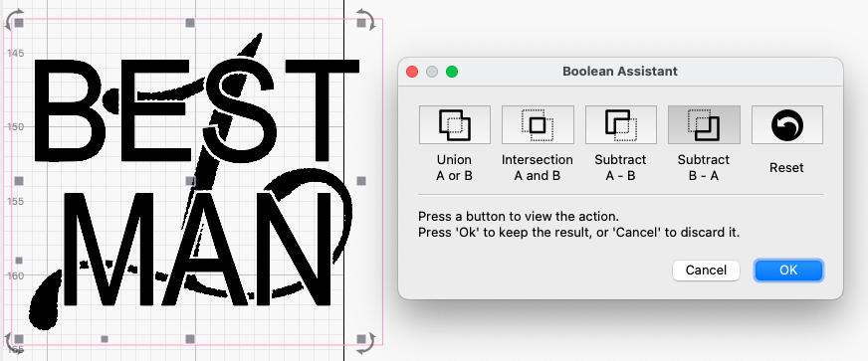The height and width of the screenshot is (361, 868).
Task: Cancel the Boolean Assistant dialog
Action: [x=706, y=271]
